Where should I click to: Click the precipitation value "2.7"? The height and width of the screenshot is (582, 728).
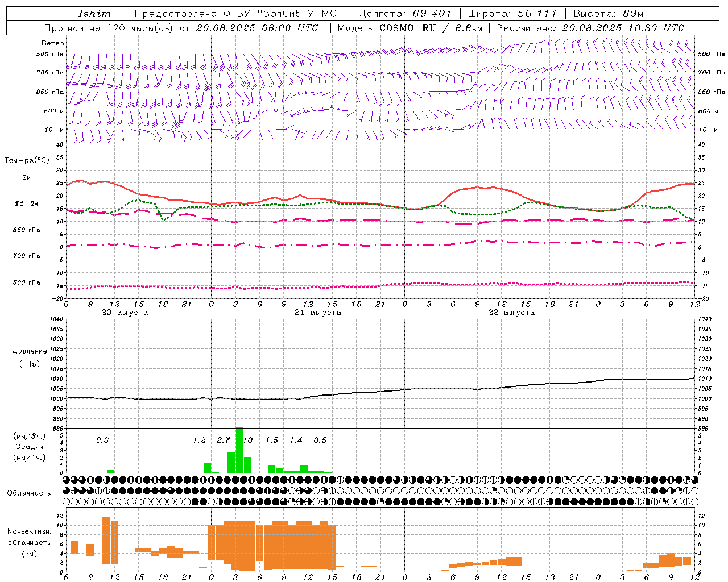224,440
